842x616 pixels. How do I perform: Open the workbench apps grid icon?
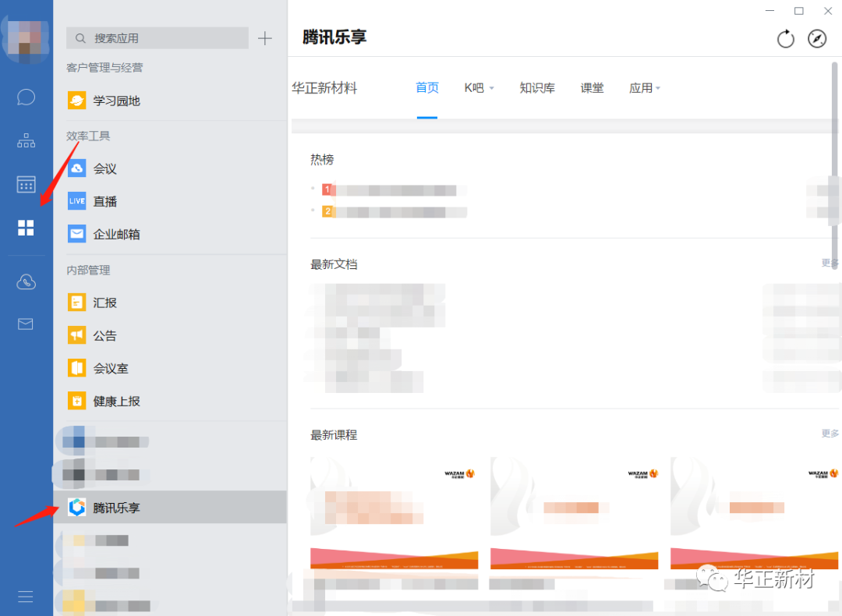[x=26, y=228]
